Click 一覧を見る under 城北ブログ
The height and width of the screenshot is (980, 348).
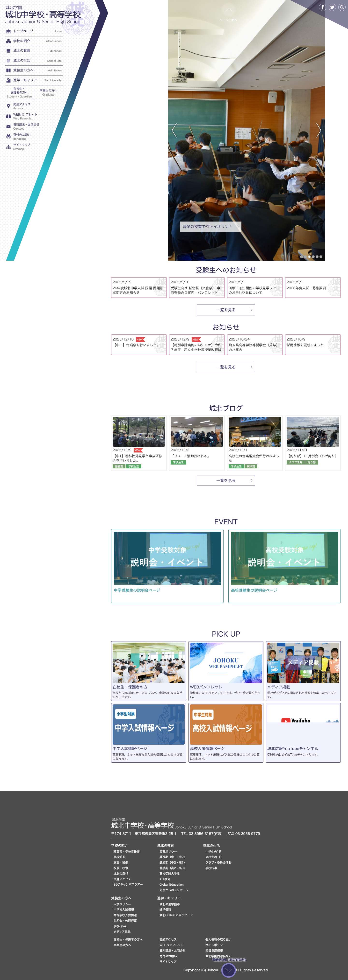pyautogui.click(x=226, y=480)
